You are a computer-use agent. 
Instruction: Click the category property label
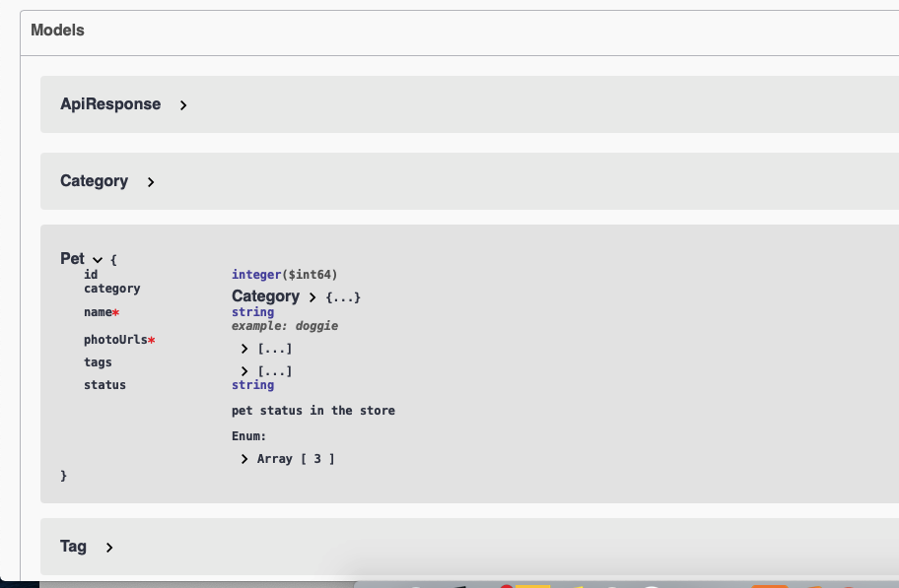point(111,289)
